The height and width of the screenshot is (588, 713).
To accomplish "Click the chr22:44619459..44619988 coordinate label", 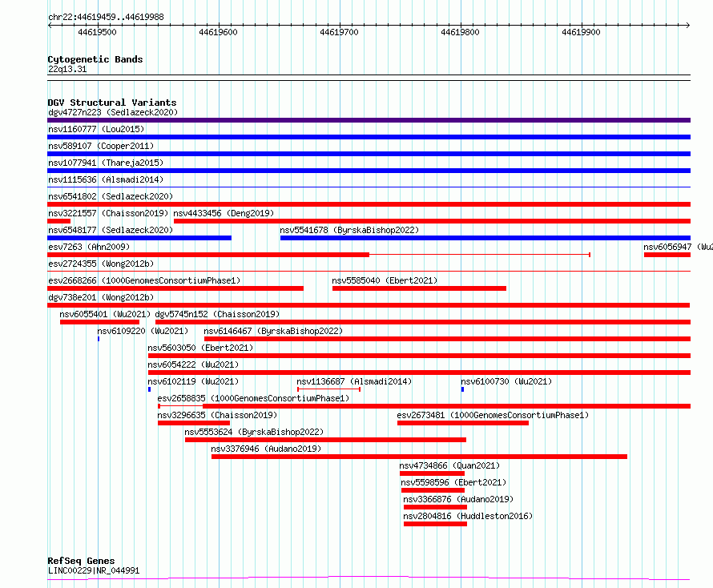I will click(x=106, y=18).
